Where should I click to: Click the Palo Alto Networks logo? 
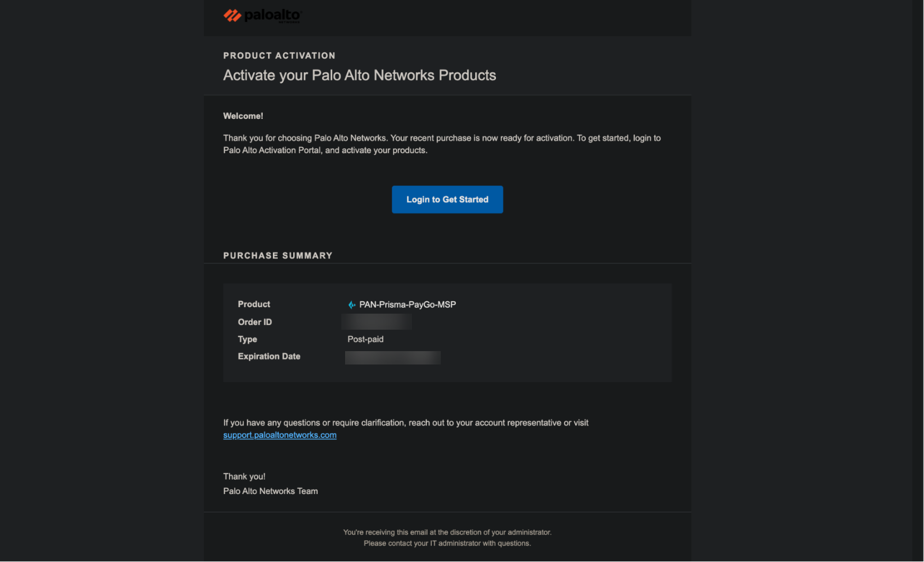click(263, 16)
